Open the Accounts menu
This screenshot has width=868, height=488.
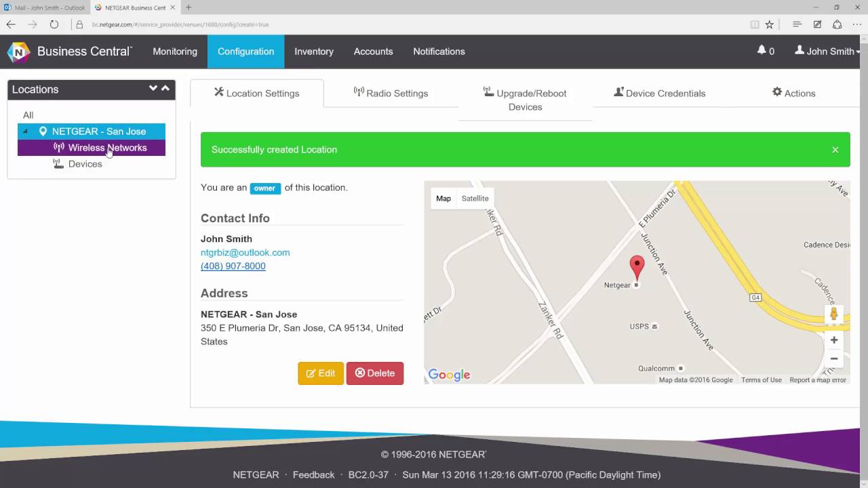pos(373,52)
